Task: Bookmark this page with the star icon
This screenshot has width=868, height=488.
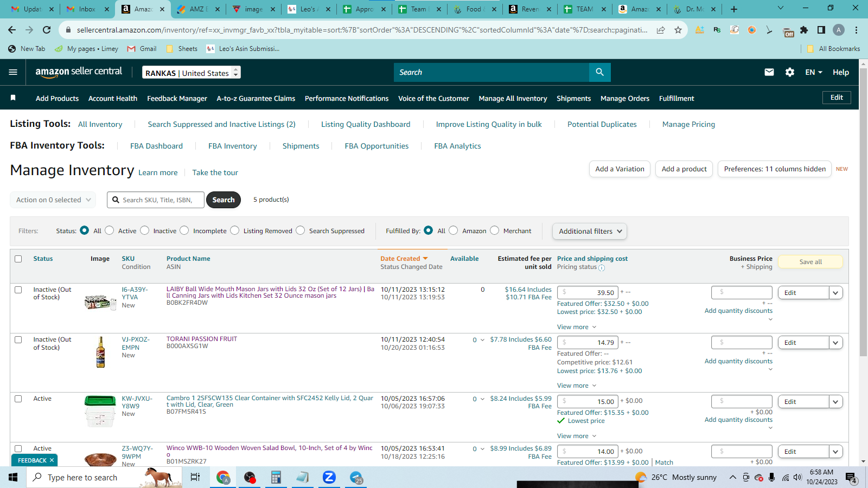Action: [678, 30]
